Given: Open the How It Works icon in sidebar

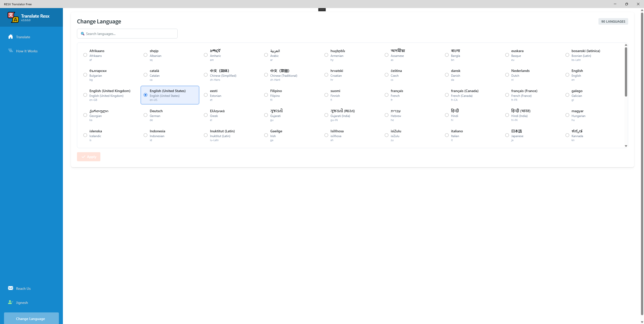Looking at the screenshot, I should click(11, 51).
